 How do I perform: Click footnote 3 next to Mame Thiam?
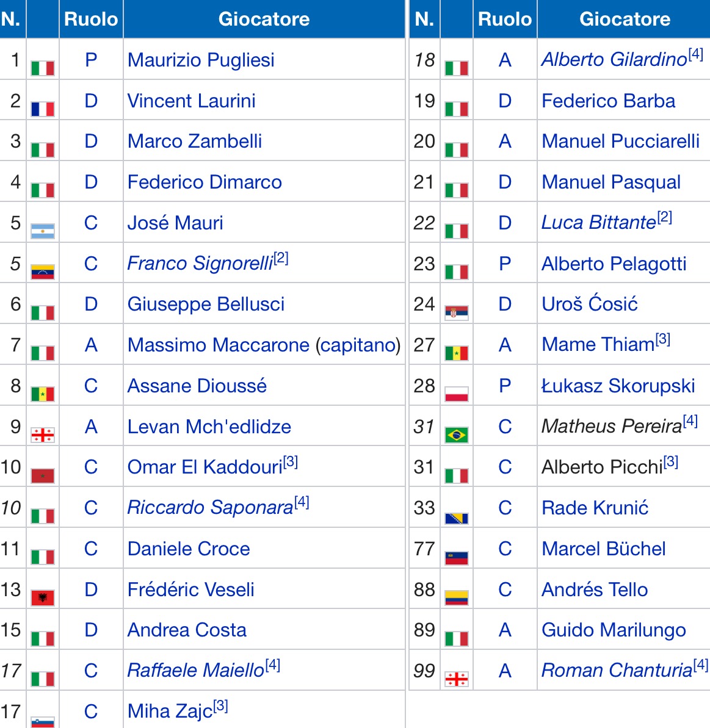coord(663,340)
